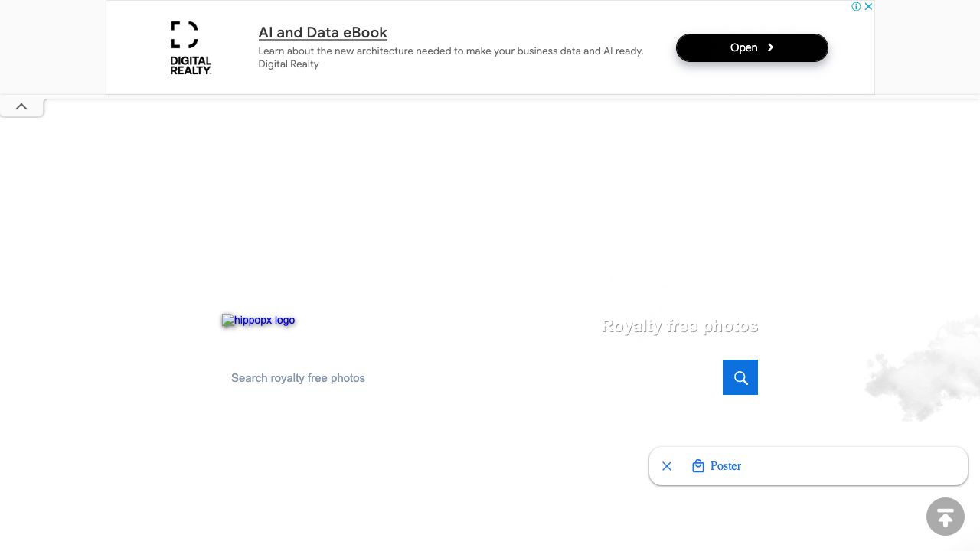
Task: Click the ad info (i) icon
Action: point(856,7)
